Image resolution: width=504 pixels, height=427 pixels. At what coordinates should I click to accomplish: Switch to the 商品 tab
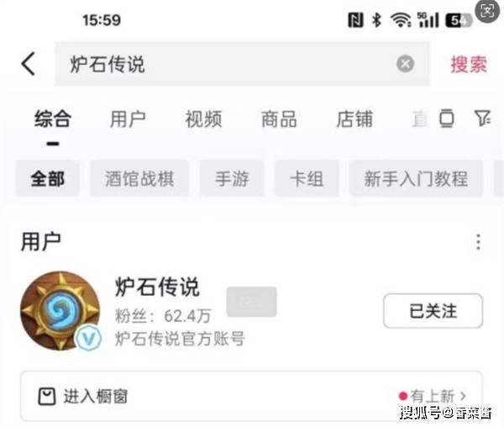point(279,119)
